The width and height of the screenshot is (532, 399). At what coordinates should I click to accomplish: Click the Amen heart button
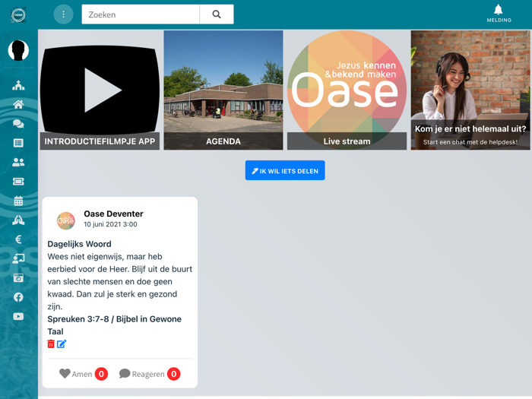(x=76, y=374)
